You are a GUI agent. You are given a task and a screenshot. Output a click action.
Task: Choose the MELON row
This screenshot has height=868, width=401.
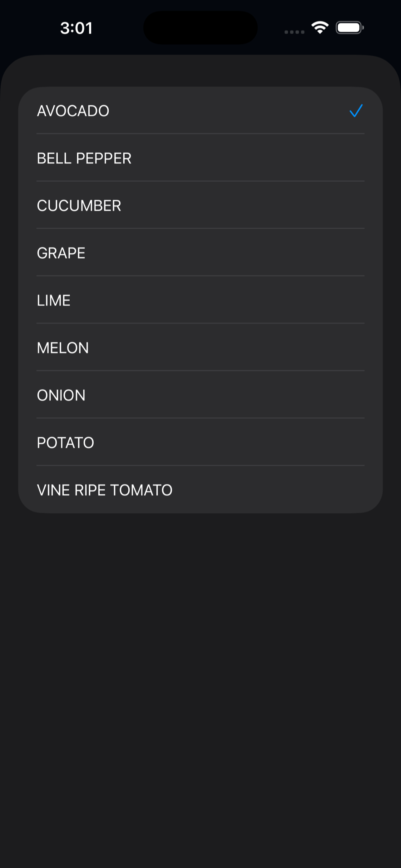200,348
